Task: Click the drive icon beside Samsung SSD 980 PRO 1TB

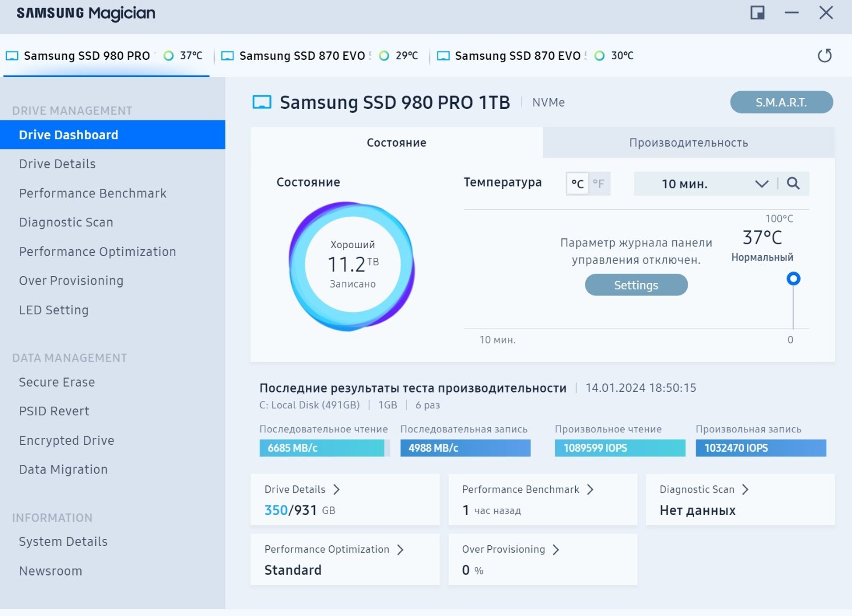Action: tap(262, 102)
